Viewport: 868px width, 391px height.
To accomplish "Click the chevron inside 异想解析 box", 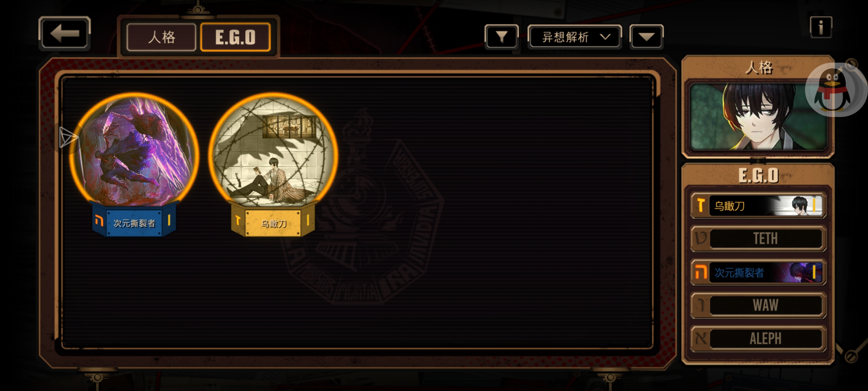I will (x=605, y=37).
